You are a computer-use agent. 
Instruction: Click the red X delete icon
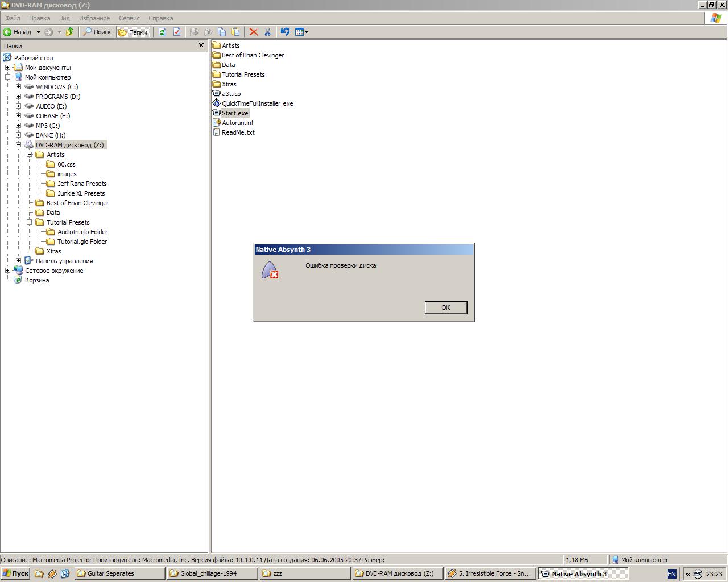pyautogui.click(x=254, y=32)
